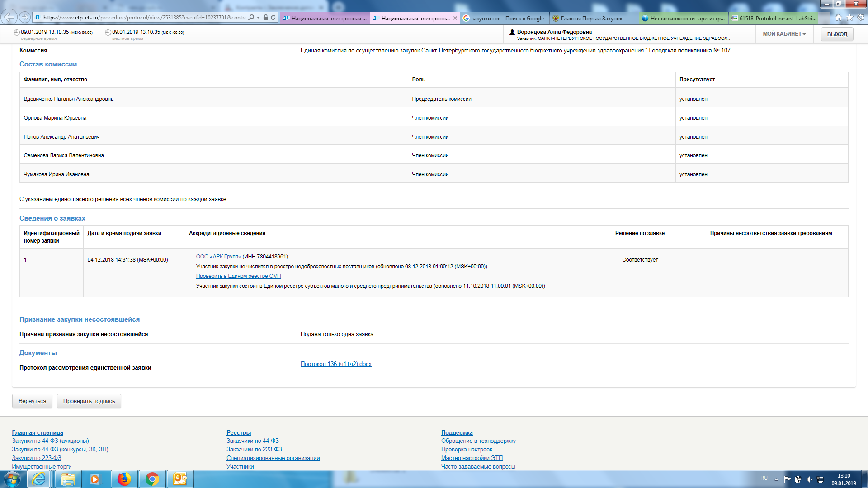Open the security lock icon in address bar
The width and height of the screenshot is (868, 488).
(x=266, y=18)
